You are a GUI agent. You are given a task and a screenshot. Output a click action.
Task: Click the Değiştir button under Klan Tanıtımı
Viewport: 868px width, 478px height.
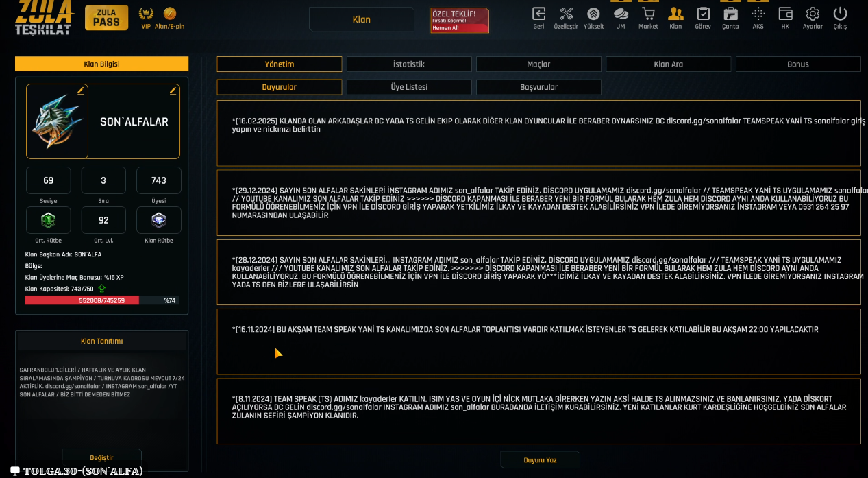click(101, 457)
